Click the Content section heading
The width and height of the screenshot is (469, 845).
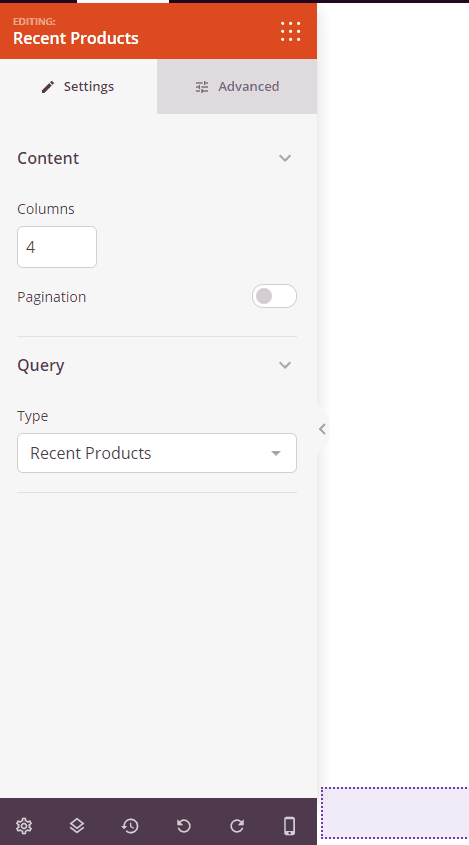tap(48, 158)
